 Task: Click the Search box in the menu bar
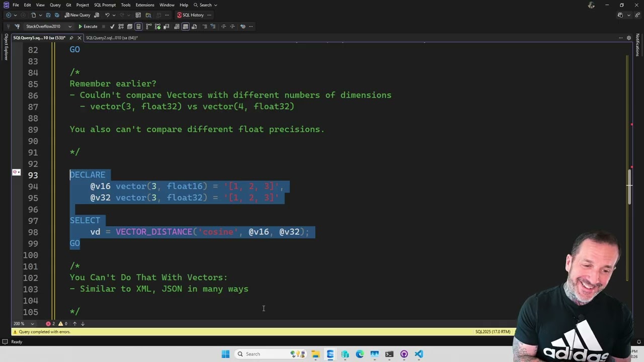coord(205,5)
